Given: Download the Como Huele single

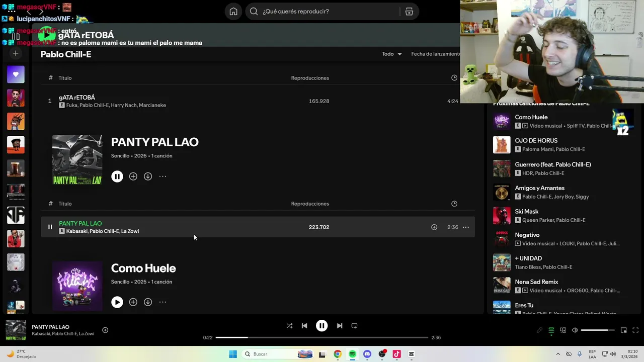Looking at the screenshot, I should (148, 302).
